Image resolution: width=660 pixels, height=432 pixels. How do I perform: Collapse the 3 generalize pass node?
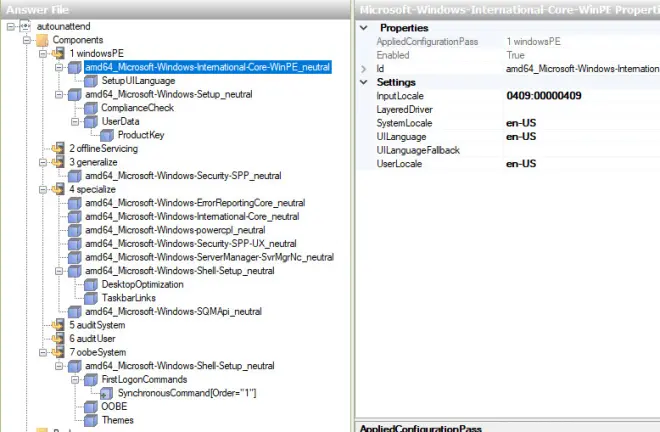(43, 162)
